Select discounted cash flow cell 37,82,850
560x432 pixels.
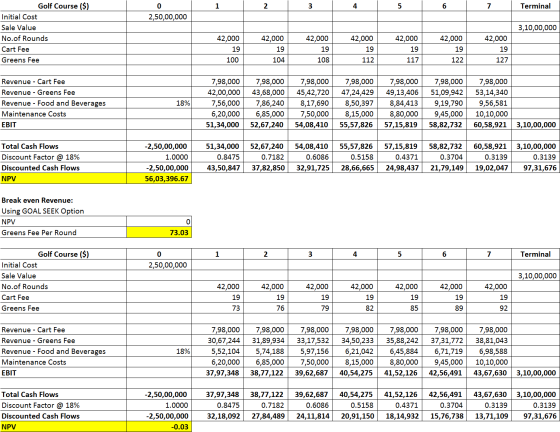pos(266,168)
